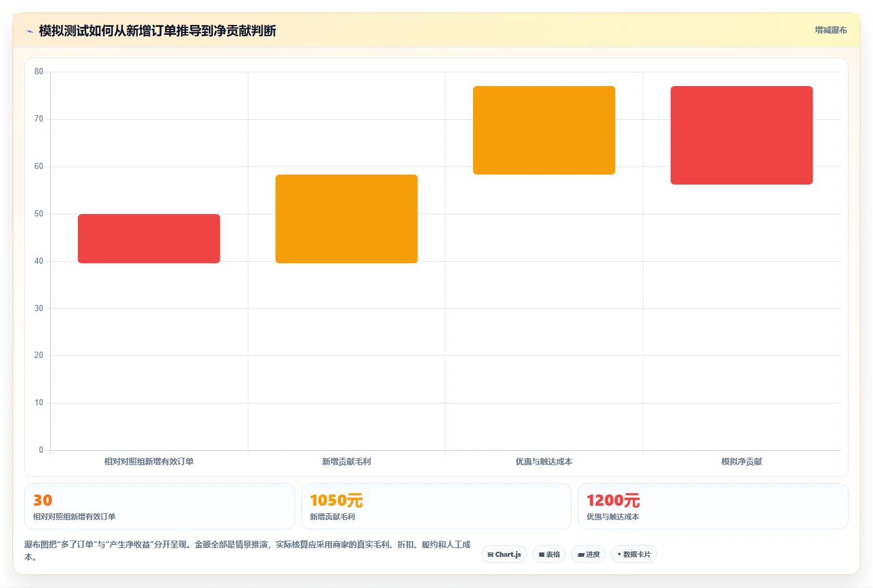The image size is (873, 588).
Task: Click the y-axis value 50
Action: (39, 214)
